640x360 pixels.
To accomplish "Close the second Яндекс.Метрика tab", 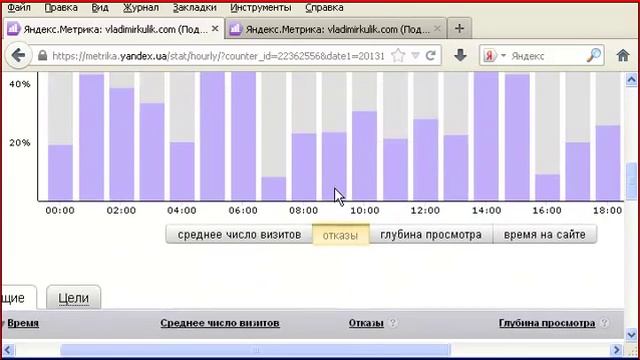I will tap(437, 29).
